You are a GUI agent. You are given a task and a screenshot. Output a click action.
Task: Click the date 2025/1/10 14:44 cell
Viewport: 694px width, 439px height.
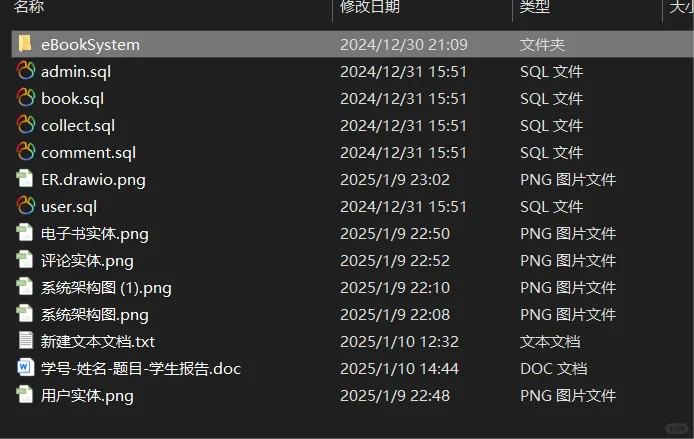399,369
